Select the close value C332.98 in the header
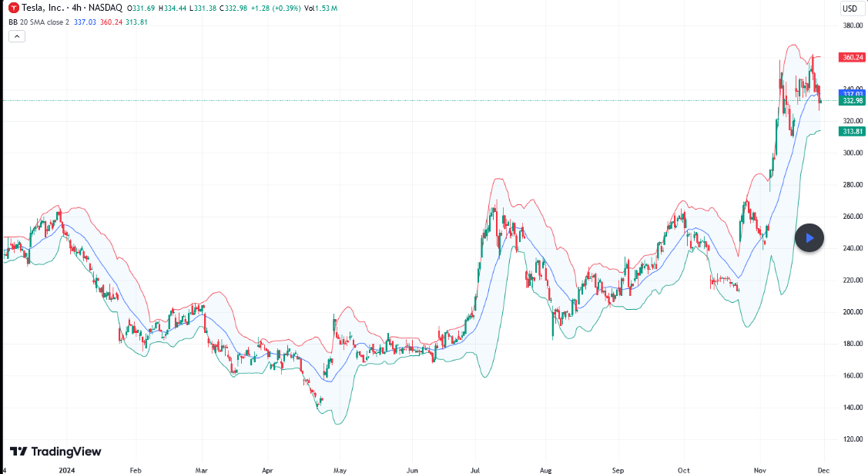868x474 pixels. tap(233, 8)
